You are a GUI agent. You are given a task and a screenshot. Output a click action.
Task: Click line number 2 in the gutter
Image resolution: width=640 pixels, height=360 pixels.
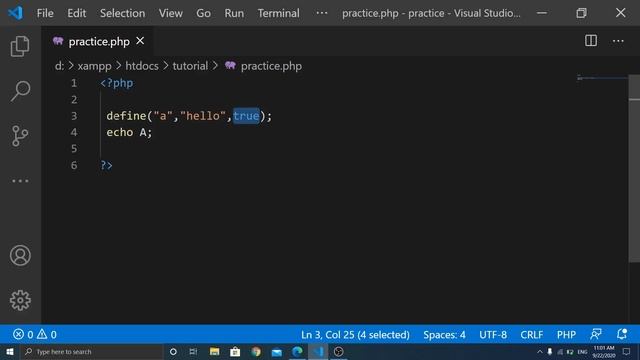pyautogui.click(x=74, y=99)
